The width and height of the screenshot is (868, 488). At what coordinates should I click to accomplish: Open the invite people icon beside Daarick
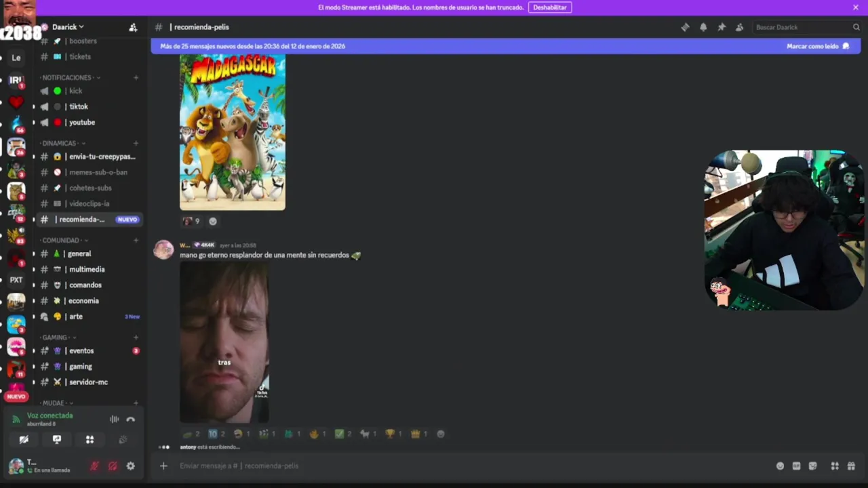133,27
